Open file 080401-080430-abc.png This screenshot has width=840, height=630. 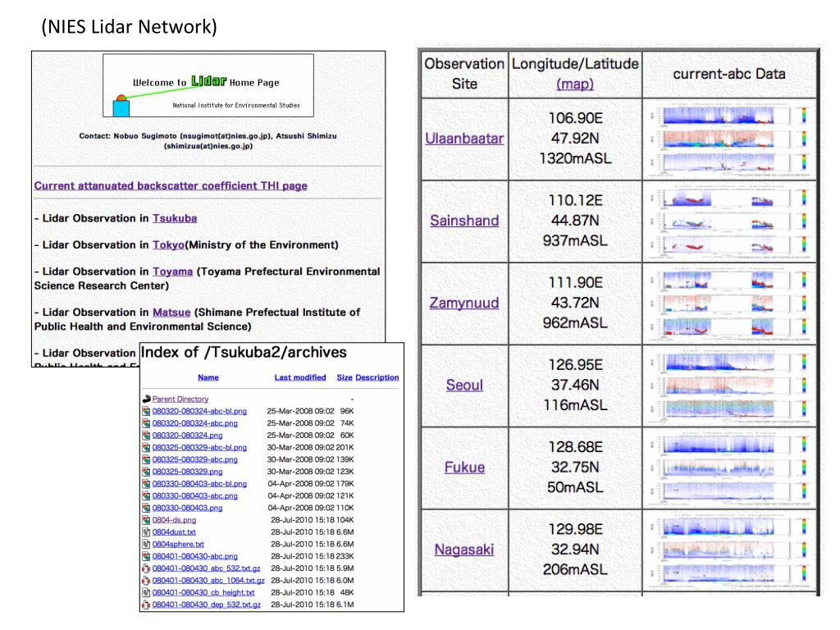point(195,556)
